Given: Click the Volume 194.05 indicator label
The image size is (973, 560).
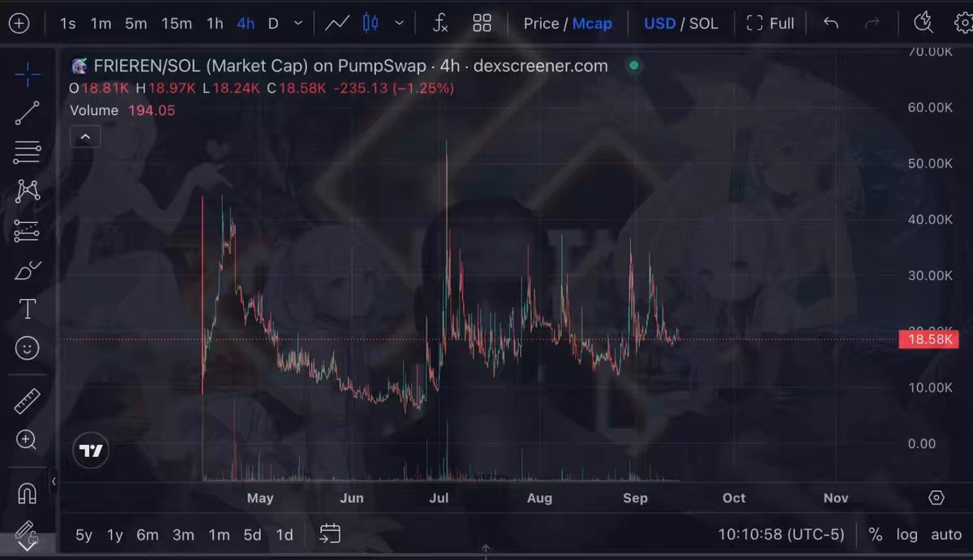Looking at the screenshot, I should (x=122, y=110).
